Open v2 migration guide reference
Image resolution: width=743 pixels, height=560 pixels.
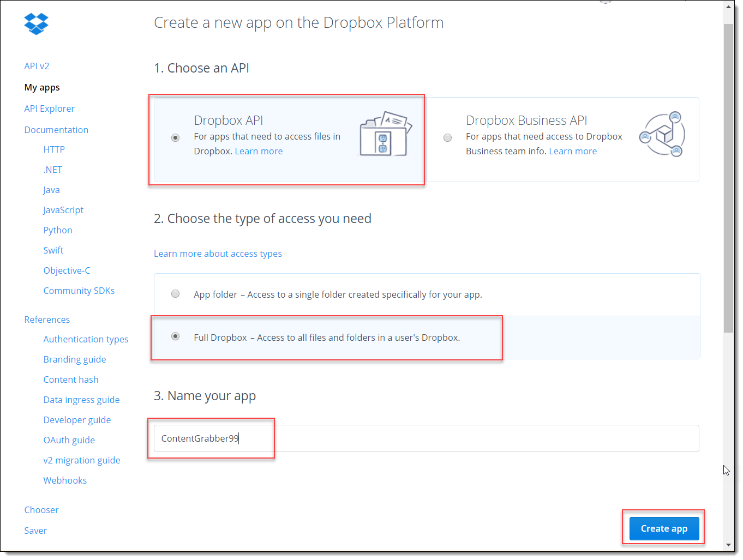point(82,460)
